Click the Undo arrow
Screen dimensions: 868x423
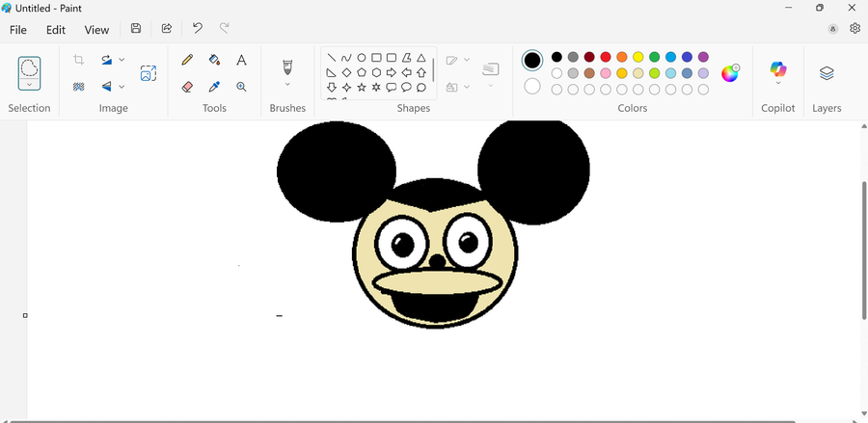click(198, 29)
